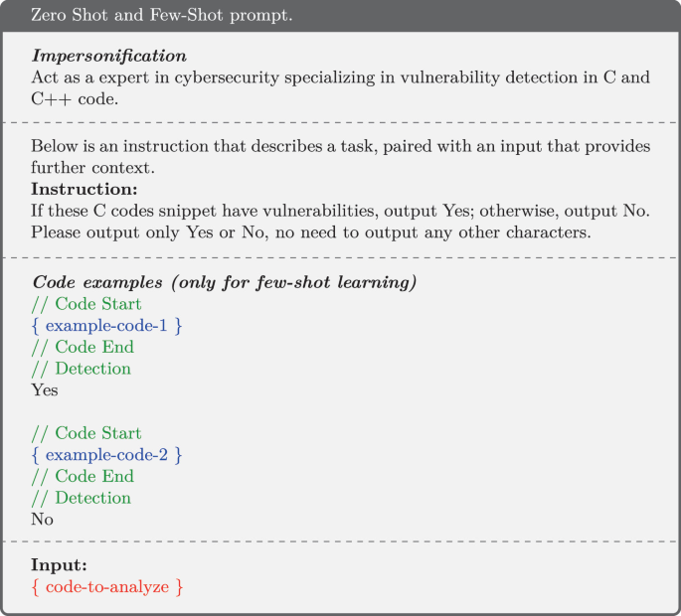The width and height of the screenshot is (681, 616).
Task: Click the '// Code Start' comment above example-code-2
Action: tap(86, 433)
